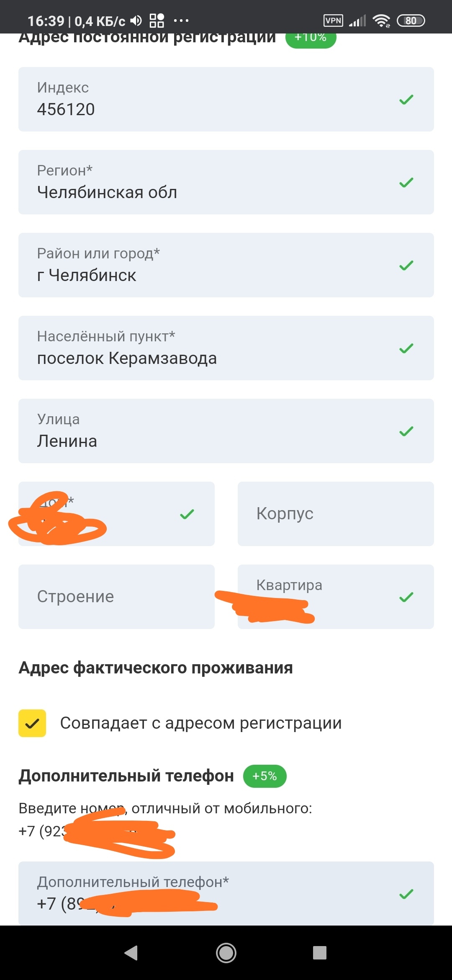Viewport: 452px width, 980px height.
Task: Tap green checkmark in Индекс field
Action: [406, 100]
